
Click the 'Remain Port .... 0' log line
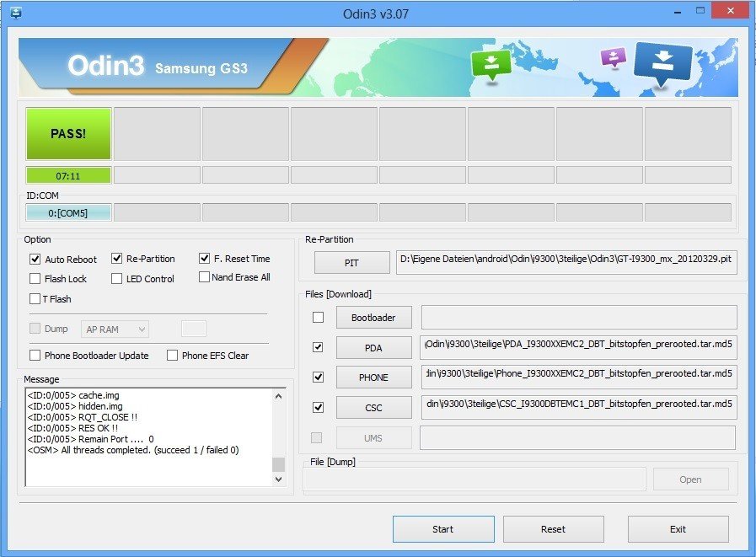pyautogui.click(x=91, y=439)
